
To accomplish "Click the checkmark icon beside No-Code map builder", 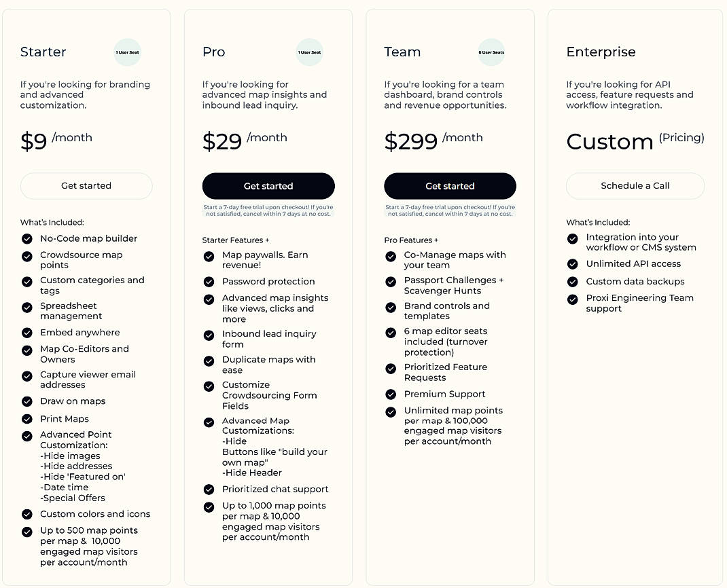I will pos(27,239).
